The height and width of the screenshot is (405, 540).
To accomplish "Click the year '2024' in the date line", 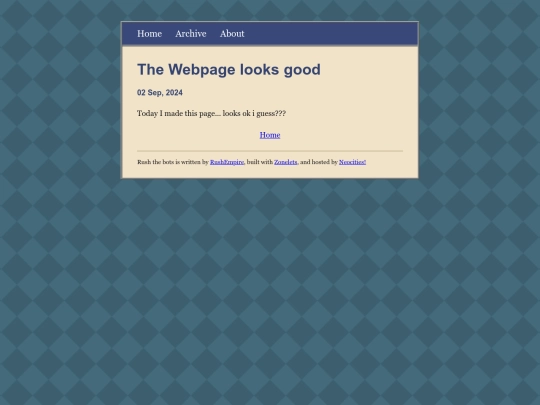I will coord(174,93).
